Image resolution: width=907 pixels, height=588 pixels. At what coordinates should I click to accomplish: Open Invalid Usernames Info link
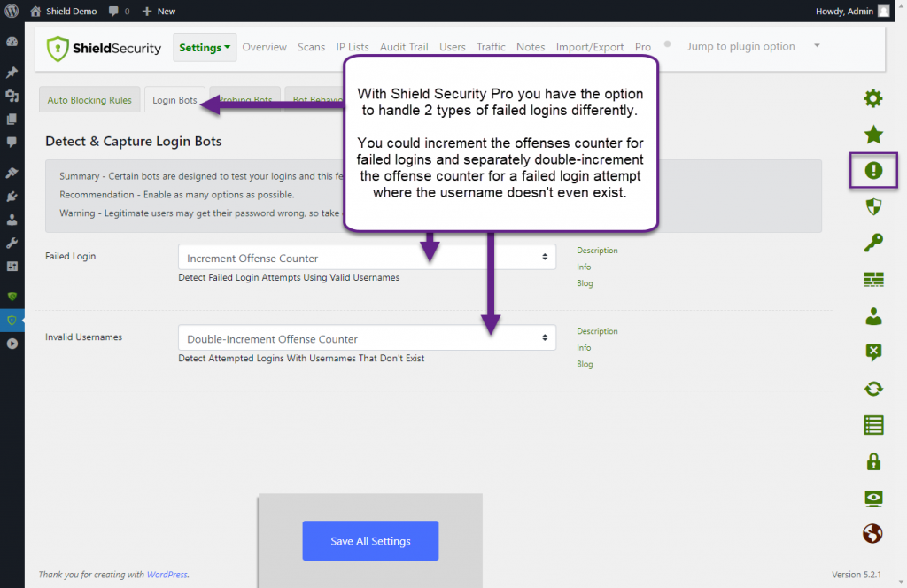point(584,348)
